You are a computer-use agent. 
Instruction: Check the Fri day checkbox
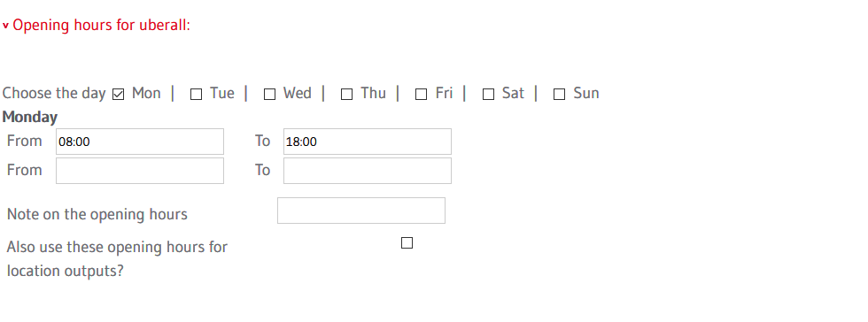coord(422,95)
